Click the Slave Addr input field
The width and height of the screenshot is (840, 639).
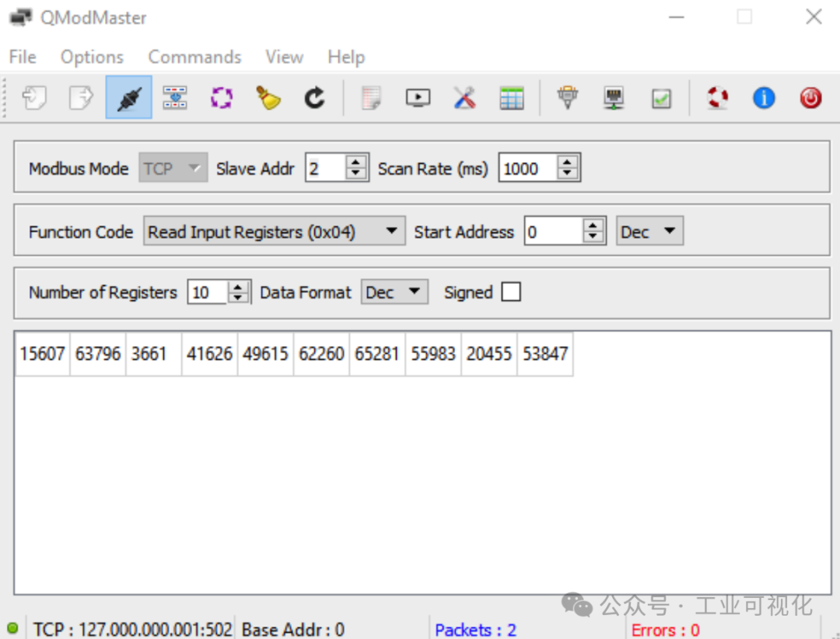click(326, 168)
